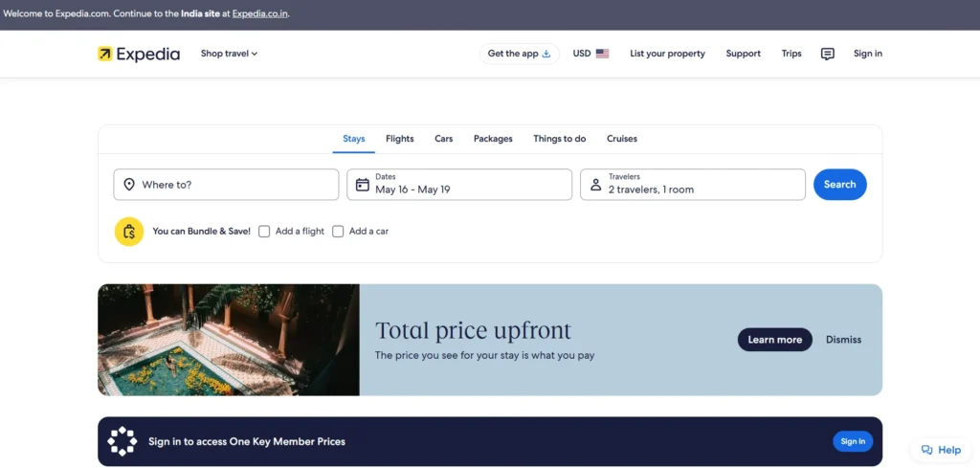Image resolution: width=980 pixels, height=468 pixels.
Task: Check the Add a car checkbox
Action: (x=338, y=232)
